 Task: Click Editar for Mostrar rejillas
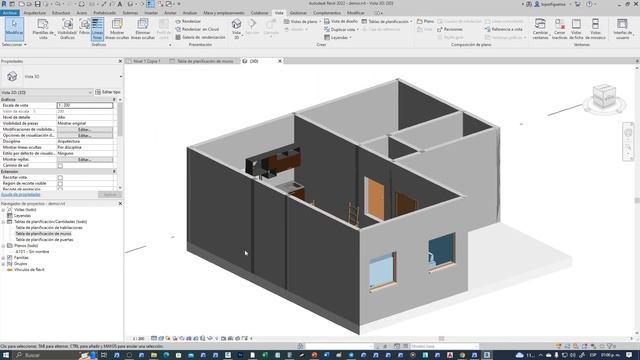(x=84, y=160)
